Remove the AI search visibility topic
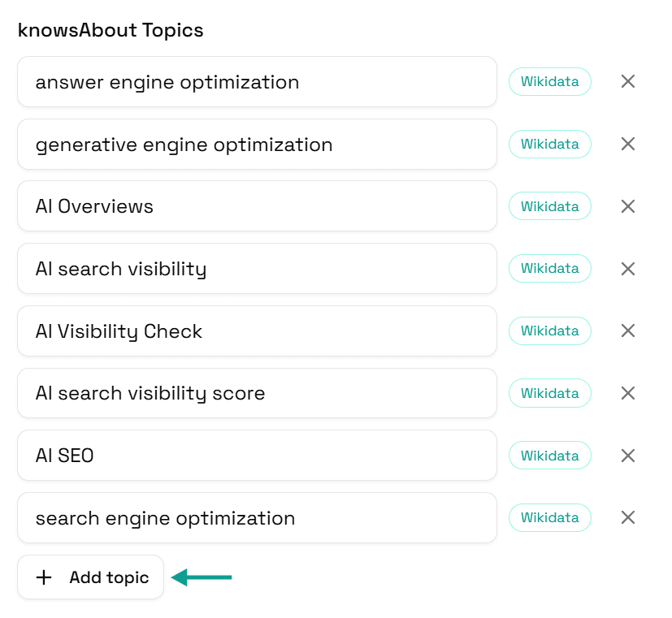672x618 pixels. point(628,269)
